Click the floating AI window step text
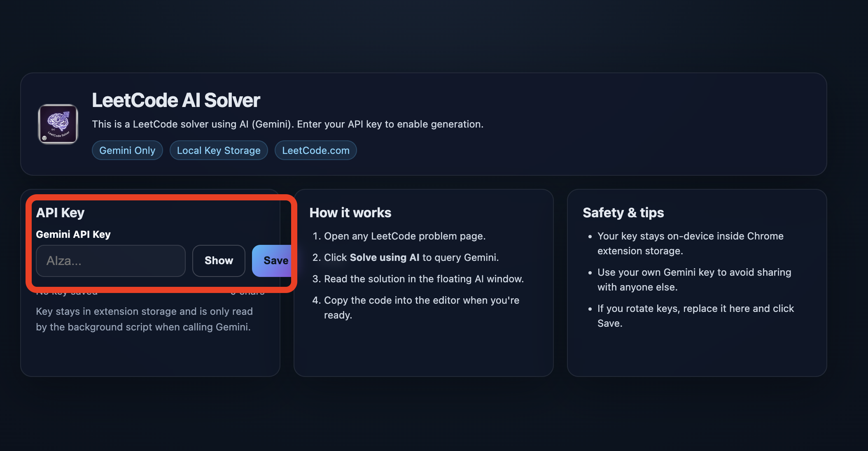868x451 pixels. tap(423, 279)
